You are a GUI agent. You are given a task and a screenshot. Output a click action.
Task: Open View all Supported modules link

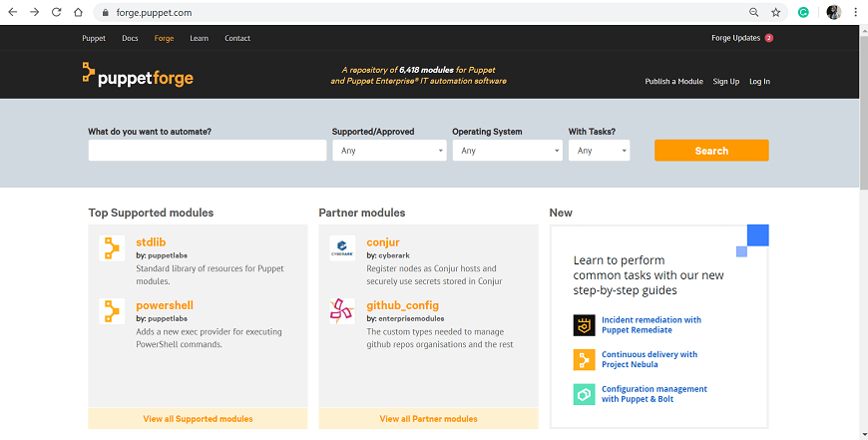(198, 419)
